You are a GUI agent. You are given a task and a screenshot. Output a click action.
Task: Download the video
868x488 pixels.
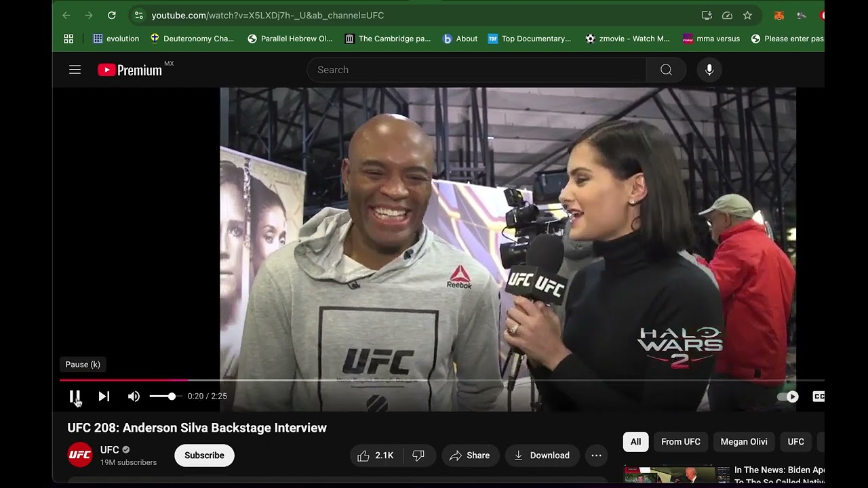542,455
